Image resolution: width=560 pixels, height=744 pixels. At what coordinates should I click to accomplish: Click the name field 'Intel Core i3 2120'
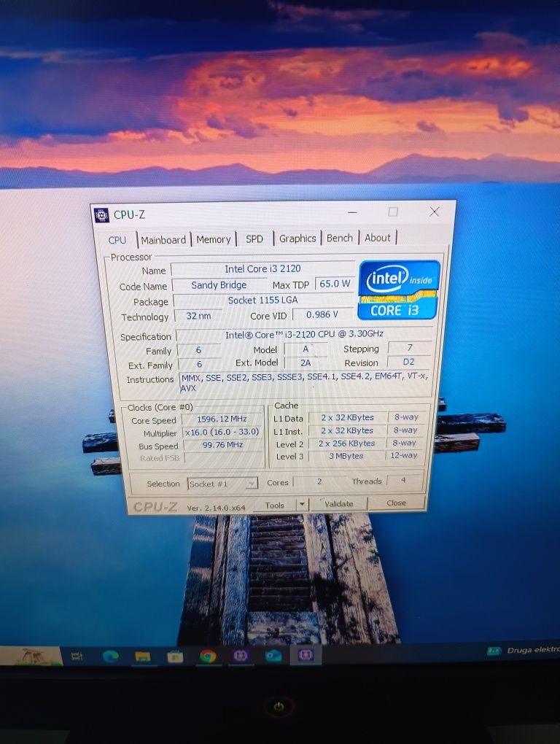click(262, 268)
